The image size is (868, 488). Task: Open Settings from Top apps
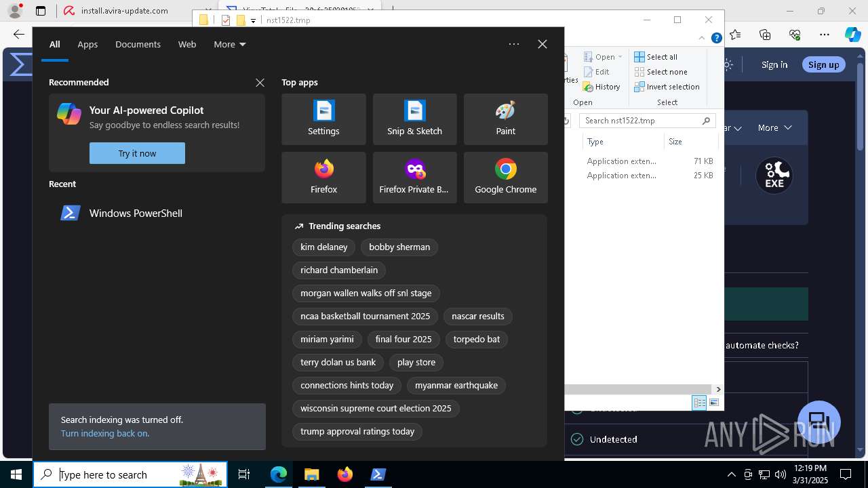point(323,119)
